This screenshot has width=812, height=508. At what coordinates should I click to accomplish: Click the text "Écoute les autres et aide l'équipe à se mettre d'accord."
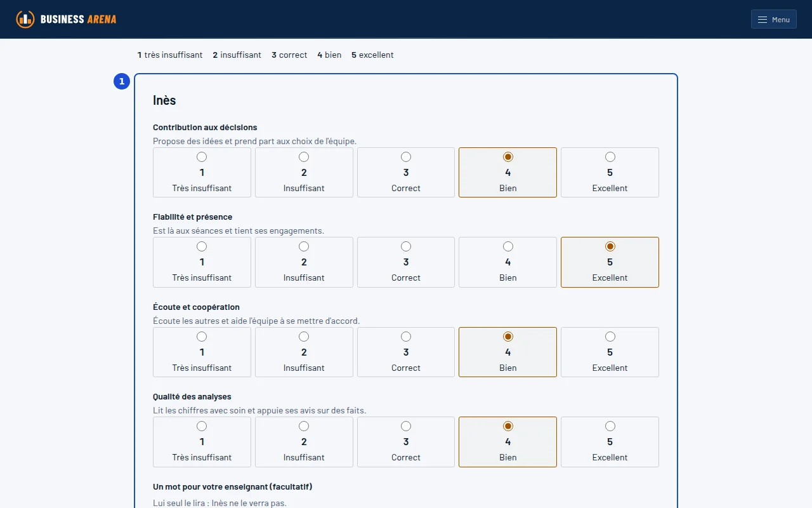pos(256,321)
